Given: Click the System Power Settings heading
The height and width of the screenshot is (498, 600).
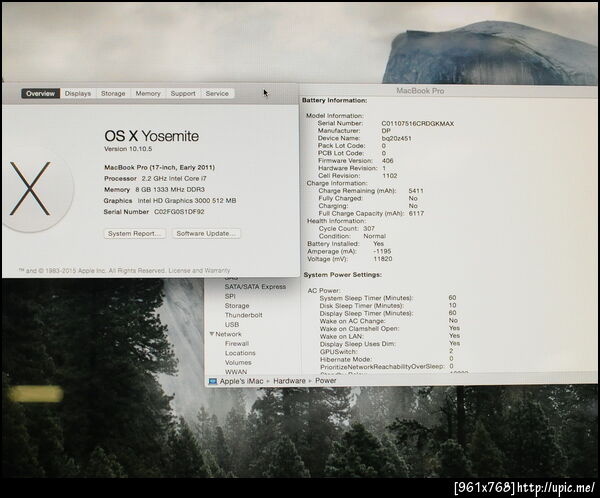Looking at the screenshot, I should click(342, 275).
